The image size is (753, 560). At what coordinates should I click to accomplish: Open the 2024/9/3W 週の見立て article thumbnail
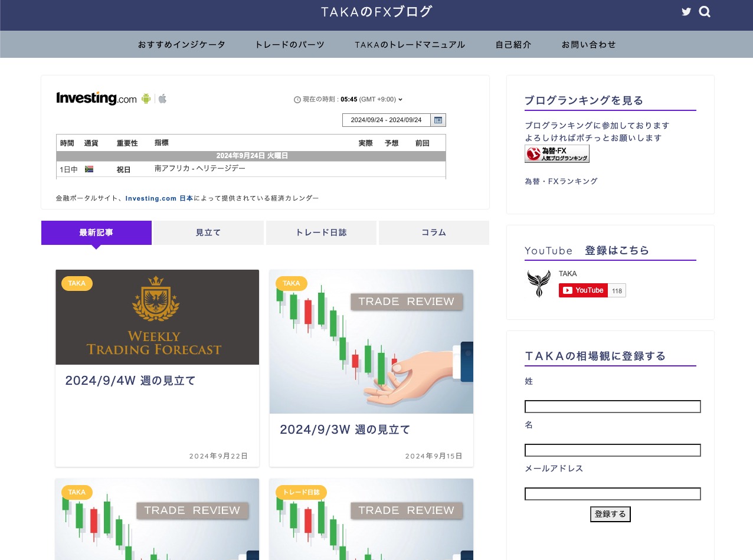pyautogui.click(x=371, y=342)
